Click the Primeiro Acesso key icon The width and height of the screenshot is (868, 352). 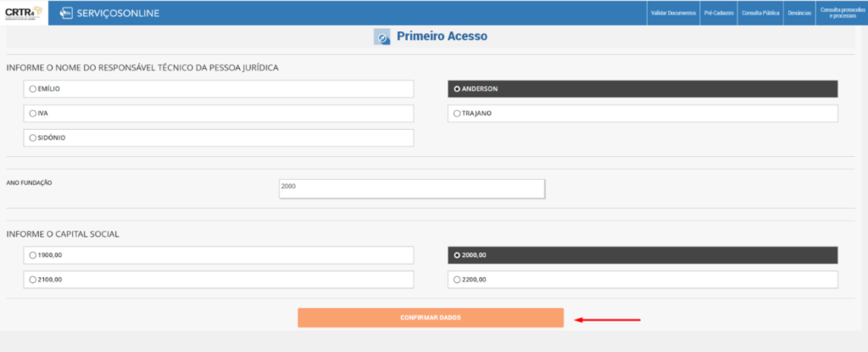click(382, 37)
